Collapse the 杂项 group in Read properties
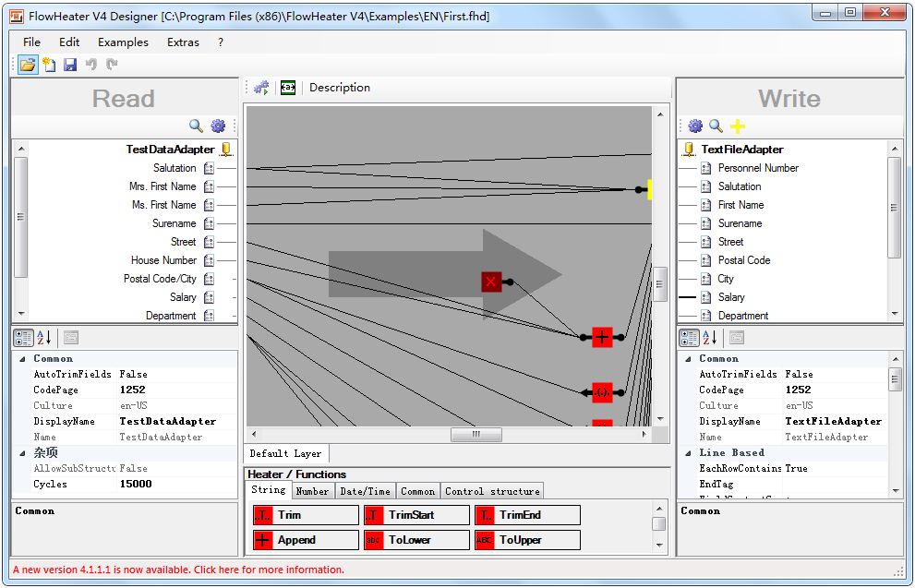Screen dimensions: 915x588 [22, 452]
